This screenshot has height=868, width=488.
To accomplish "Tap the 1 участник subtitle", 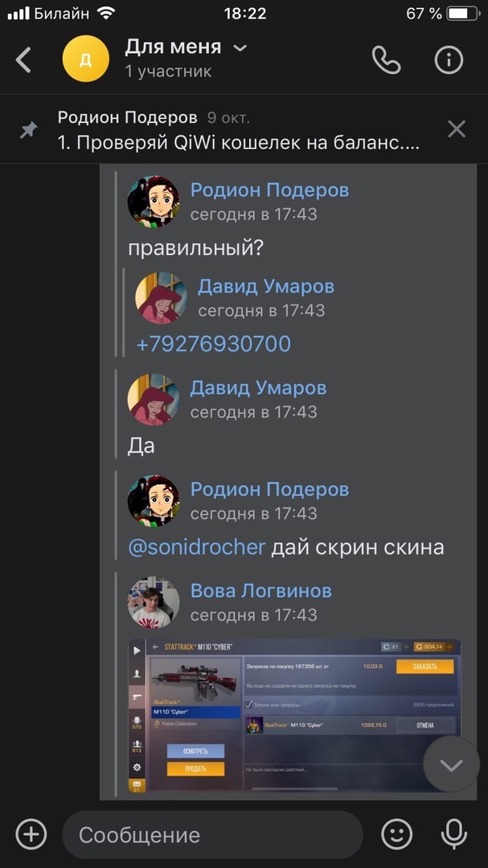I will pos(168,72).
